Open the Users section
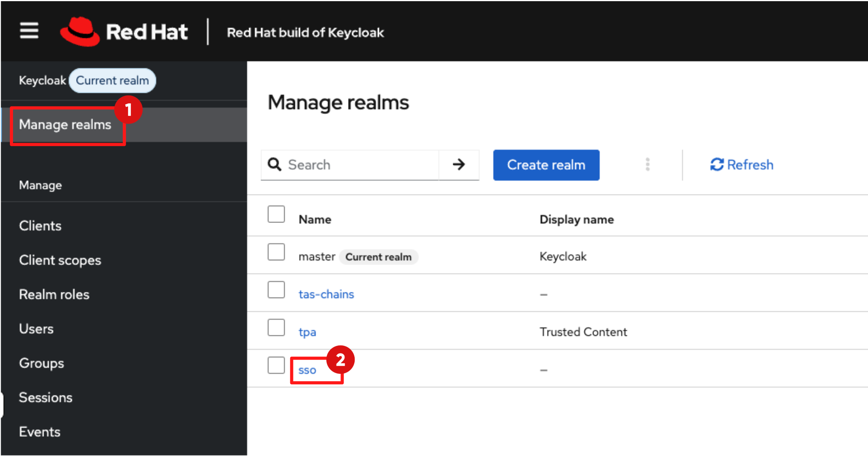Viewport: 868px width, 456px height. coord(36,329)
